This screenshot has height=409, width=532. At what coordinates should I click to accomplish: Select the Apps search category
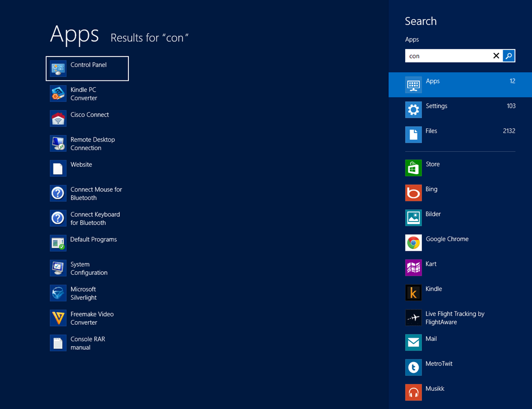click(x=460, y=85)
